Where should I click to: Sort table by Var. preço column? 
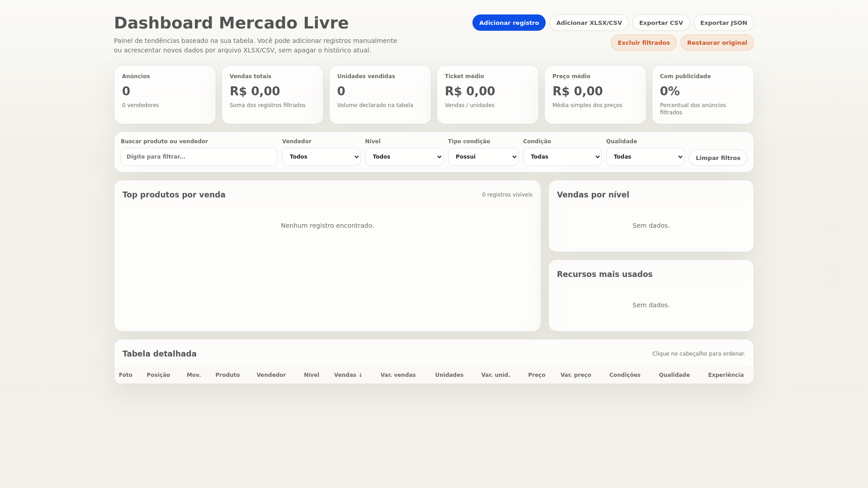pos(576,375)
